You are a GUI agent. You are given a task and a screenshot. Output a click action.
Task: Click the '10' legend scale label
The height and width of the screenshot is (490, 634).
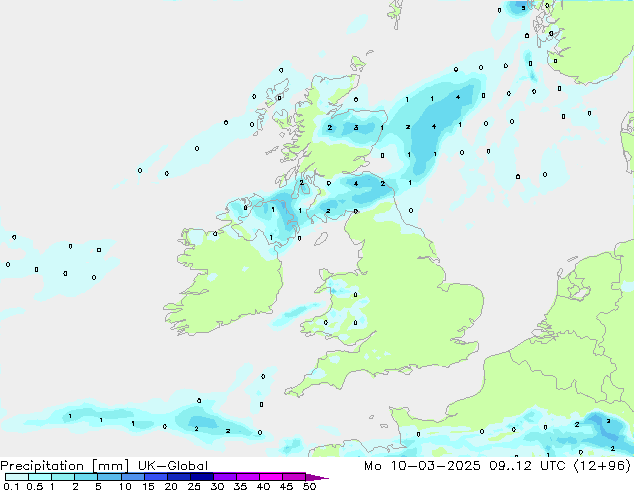125,486
